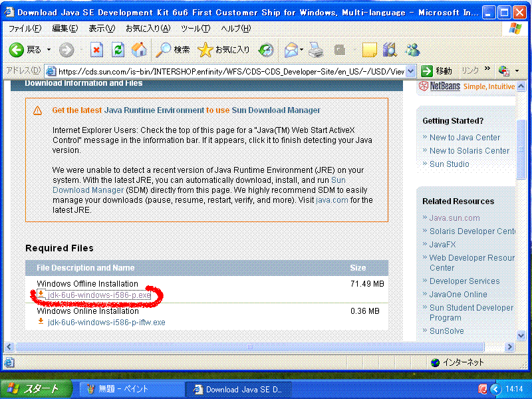Screen dimensions: 532x399
Task: Click the IE page icon in the status bar
Action: [9, 362]
